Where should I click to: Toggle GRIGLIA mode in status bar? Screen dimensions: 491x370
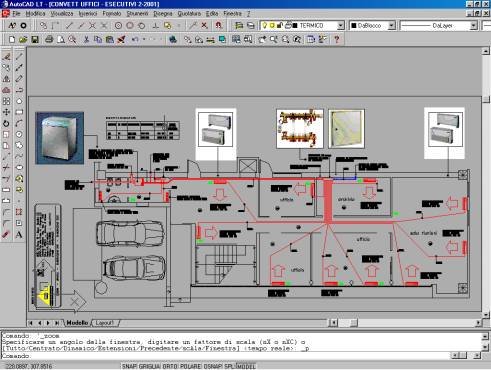pos(149,366)
